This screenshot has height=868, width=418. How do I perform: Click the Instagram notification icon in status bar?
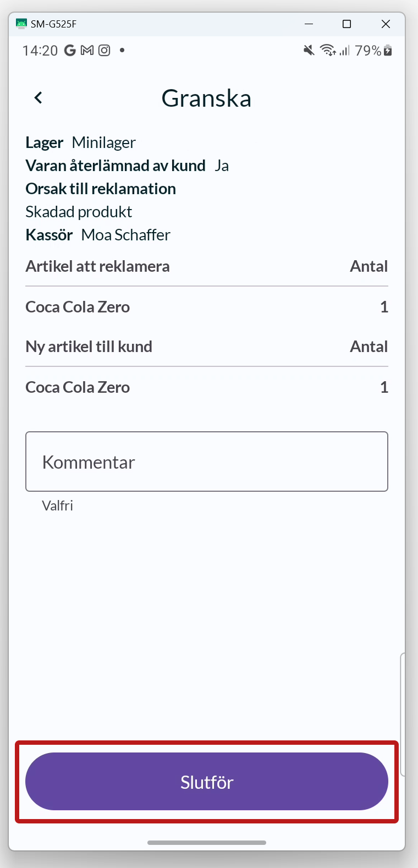[x=104, y=51]
